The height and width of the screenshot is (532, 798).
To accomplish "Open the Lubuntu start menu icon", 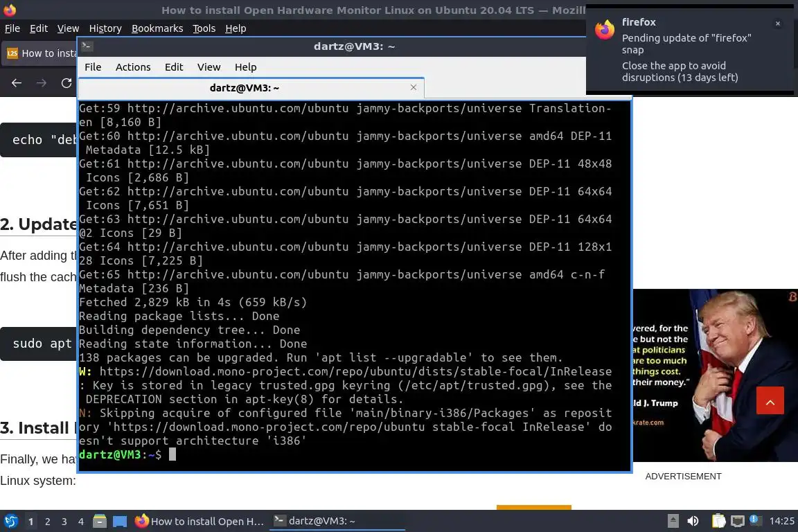I will [10, 521].
